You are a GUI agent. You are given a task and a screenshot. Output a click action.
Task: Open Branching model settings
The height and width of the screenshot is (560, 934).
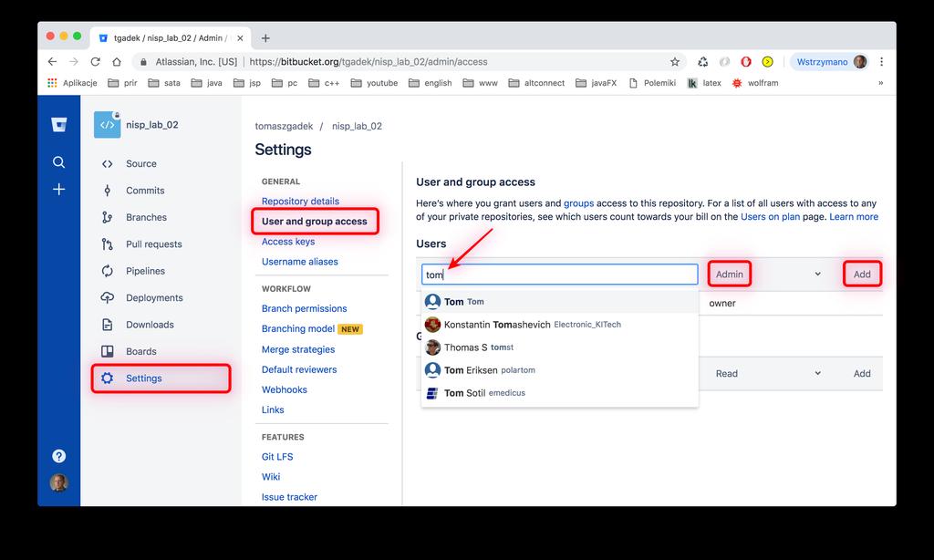(298, 329)
